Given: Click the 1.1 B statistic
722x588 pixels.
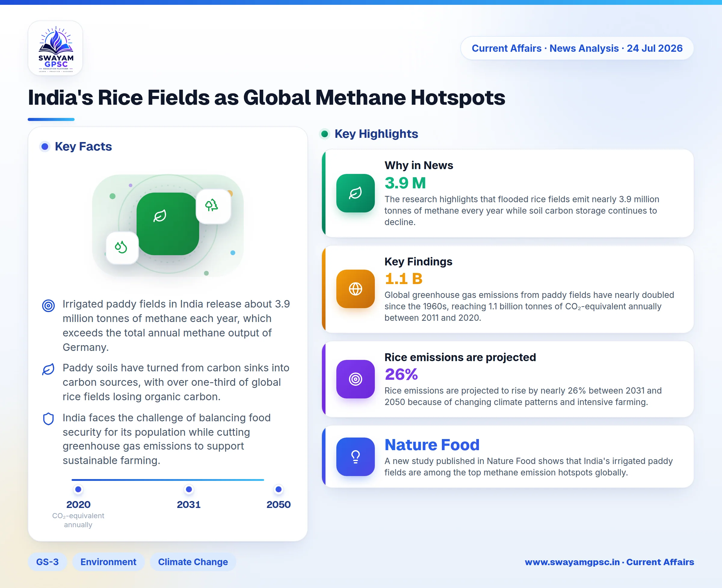Looking at the screenshot, I should (x=403, y=279).
